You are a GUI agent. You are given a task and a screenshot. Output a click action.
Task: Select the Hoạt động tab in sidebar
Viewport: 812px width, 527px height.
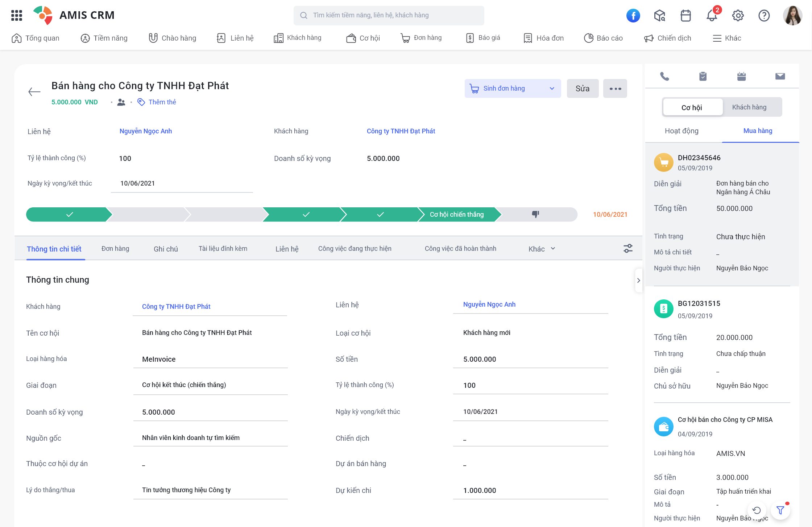coord(682,131)
